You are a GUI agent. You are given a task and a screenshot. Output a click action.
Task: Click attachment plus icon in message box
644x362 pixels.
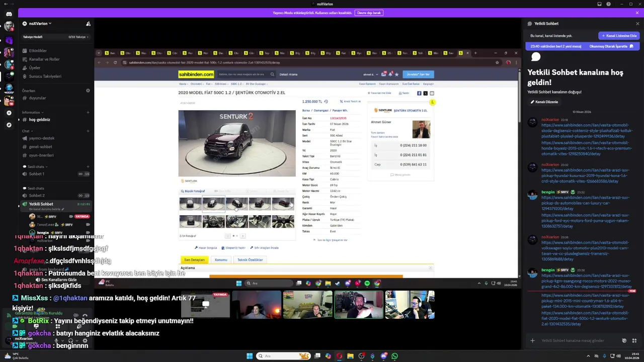[x=532, y=340]
